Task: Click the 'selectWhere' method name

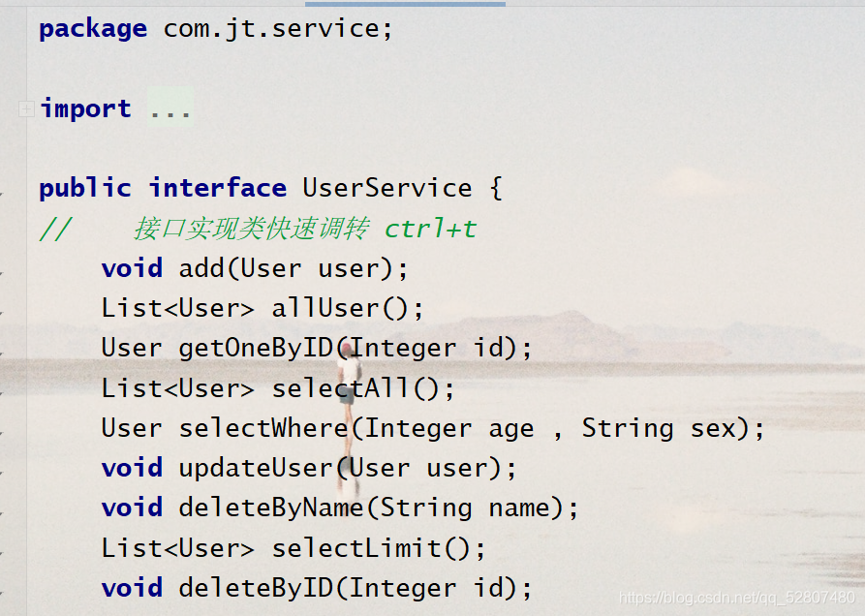Action: 263,428
